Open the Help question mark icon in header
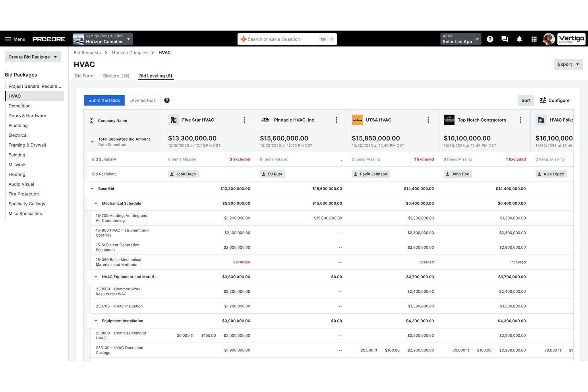Screen dimensions: 588x392 point(490,39)
